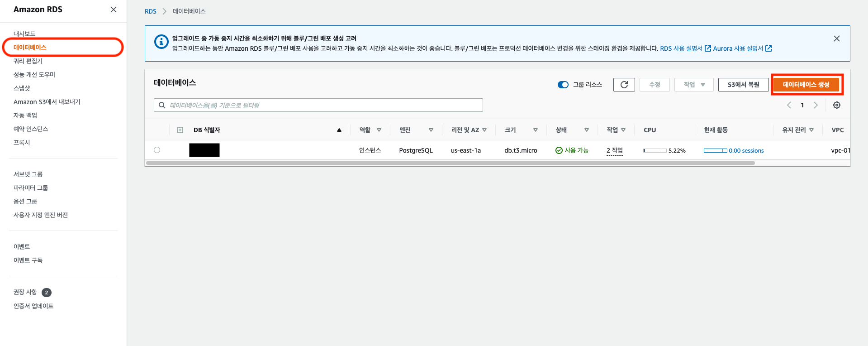
Task: Open external link icon beside RDS 사용 설명서
Action: tap(708, 48)
